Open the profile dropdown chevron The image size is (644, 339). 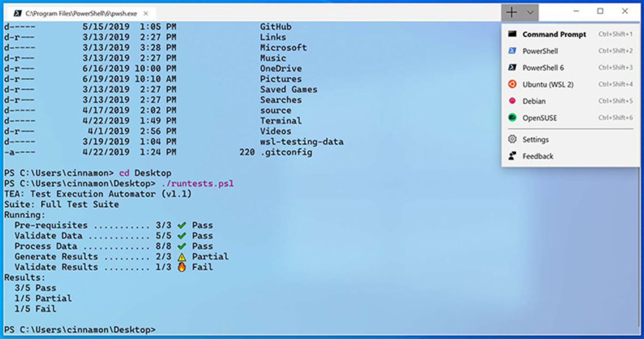(530, 13)
